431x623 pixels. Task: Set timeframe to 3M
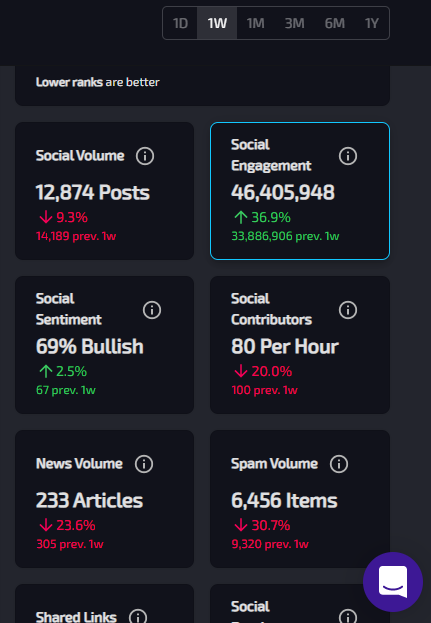click(x=294, y=23)
